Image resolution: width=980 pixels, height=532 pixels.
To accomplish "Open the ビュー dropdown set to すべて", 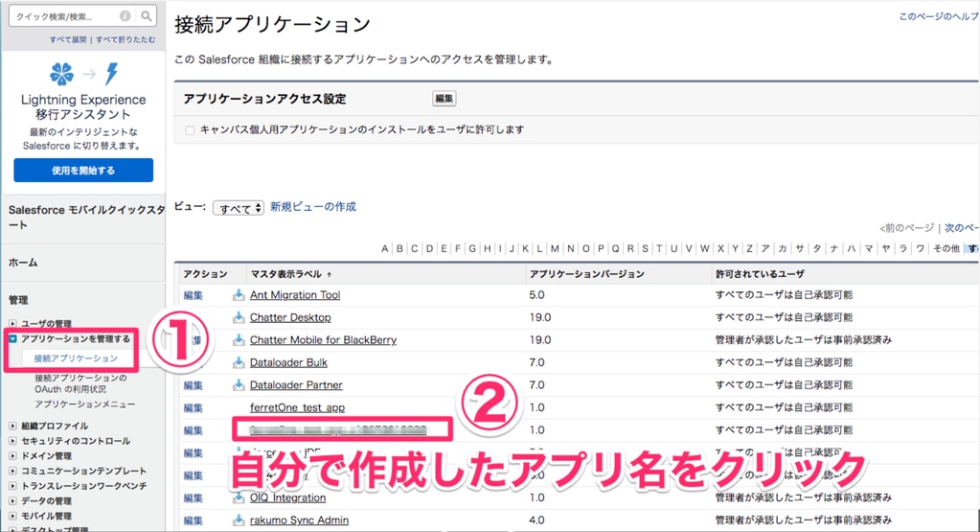I will click(239, 208).
